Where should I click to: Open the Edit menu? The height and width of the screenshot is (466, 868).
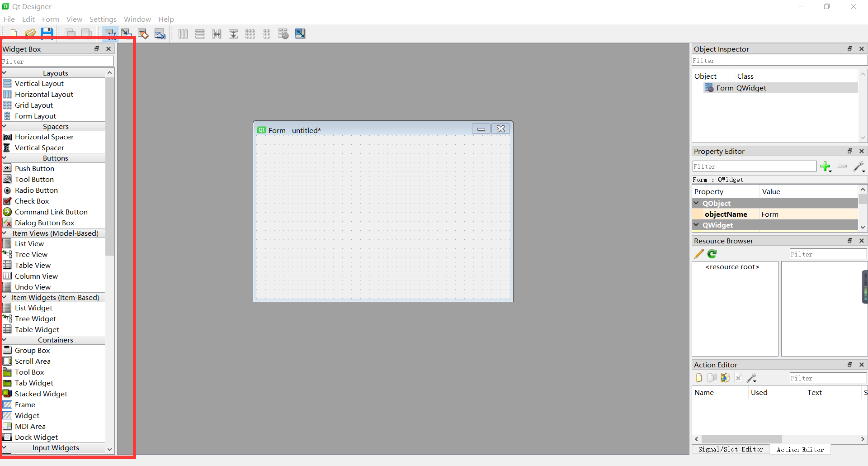(x=28, y=19)
